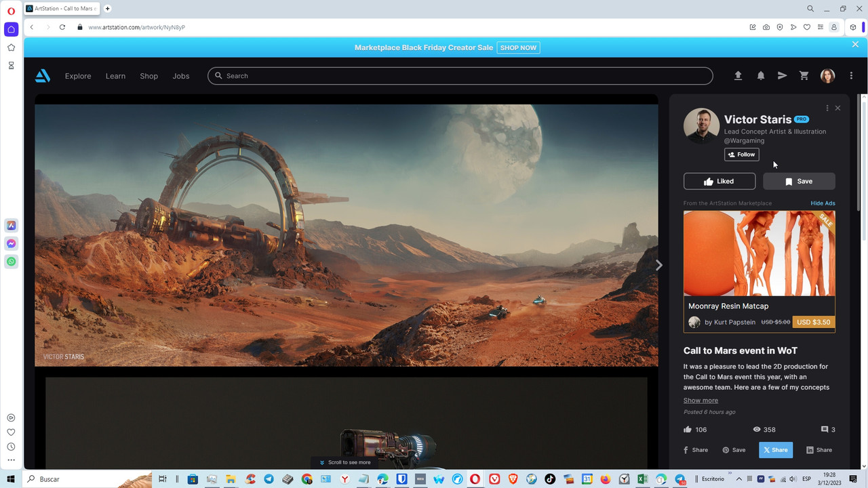Image resolution: width=868 pixels, height=488 pixels.
Task: Open the Shop menu
Action: (x=149, y=76)
